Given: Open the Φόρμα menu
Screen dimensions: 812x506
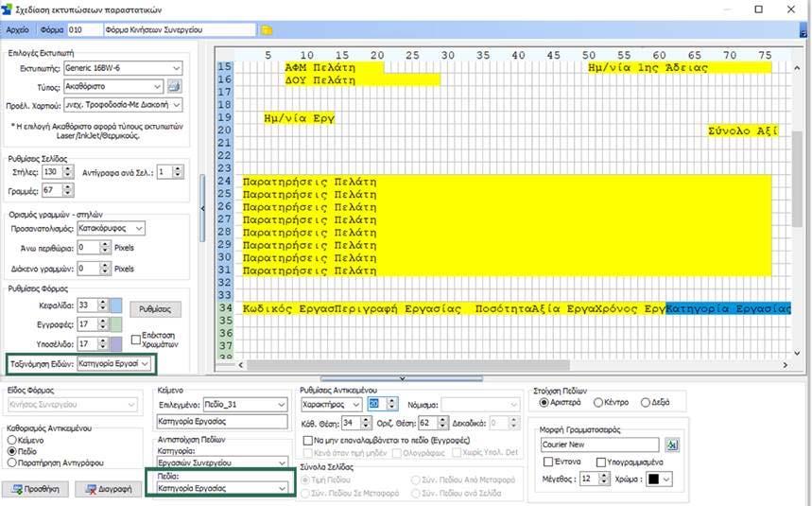Looking at the screenshot, I should click(x=52, y=30).
